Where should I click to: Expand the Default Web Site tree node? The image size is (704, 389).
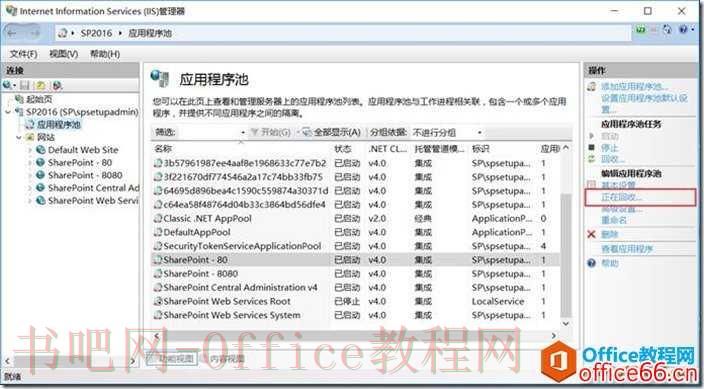[30, 150]
